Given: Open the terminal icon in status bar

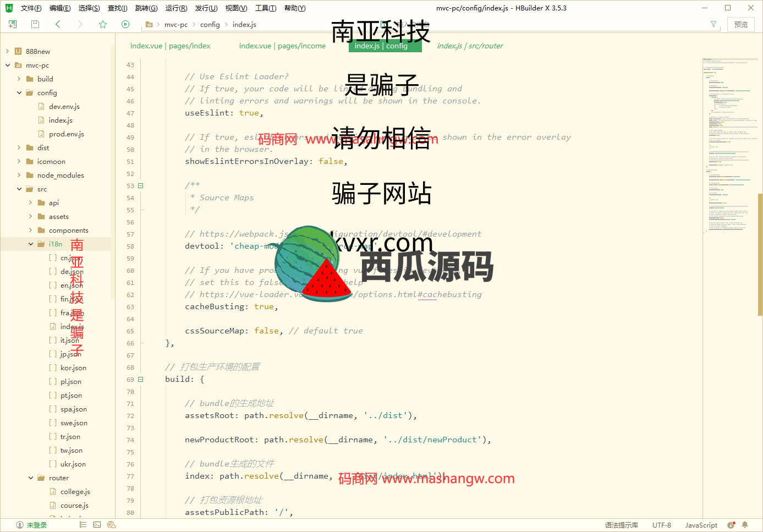Looking at the screenshot, I should point(97,525).
